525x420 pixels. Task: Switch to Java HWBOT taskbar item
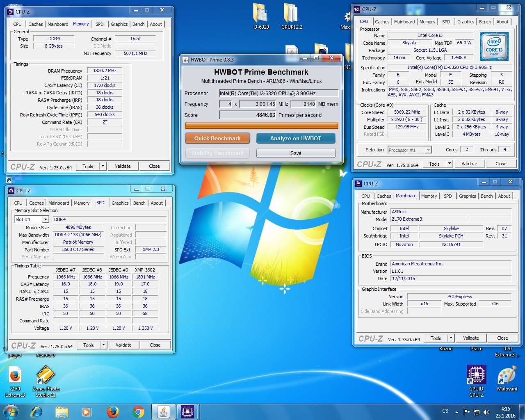[x=163, y=411]
